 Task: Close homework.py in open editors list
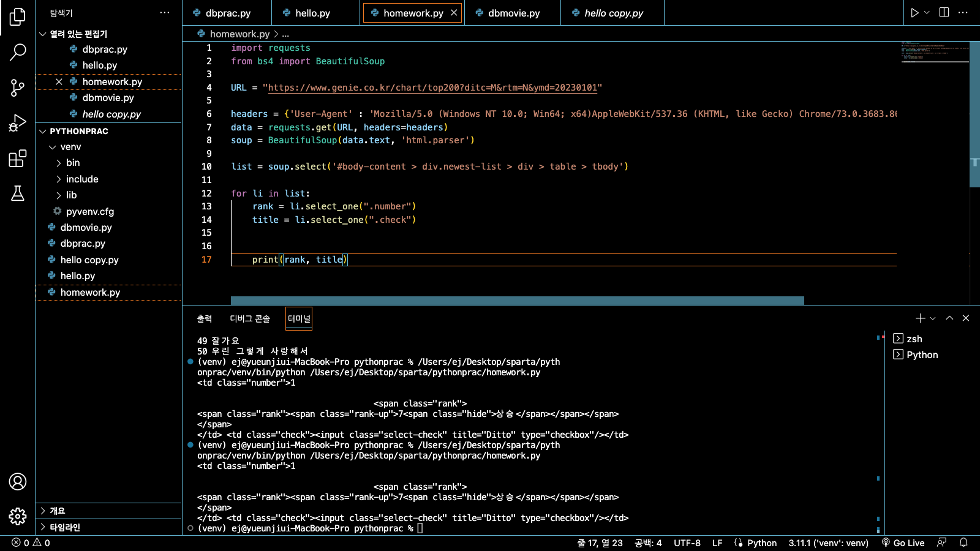pos(59,81)
